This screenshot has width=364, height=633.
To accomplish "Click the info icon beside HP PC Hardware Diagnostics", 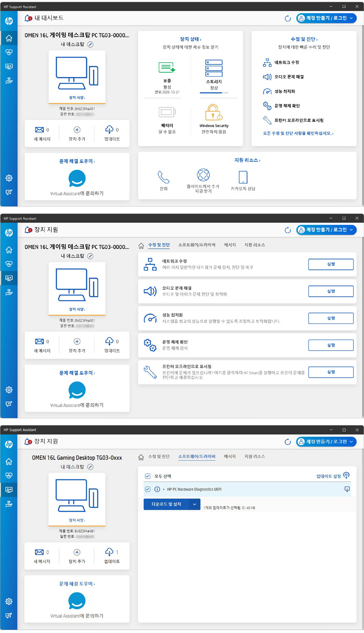I will point(157,489).
